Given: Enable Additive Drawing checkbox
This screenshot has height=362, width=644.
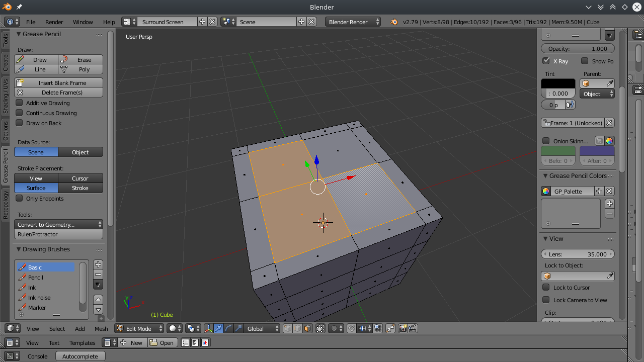Looking at the screenshot, I should click(20, 103).
